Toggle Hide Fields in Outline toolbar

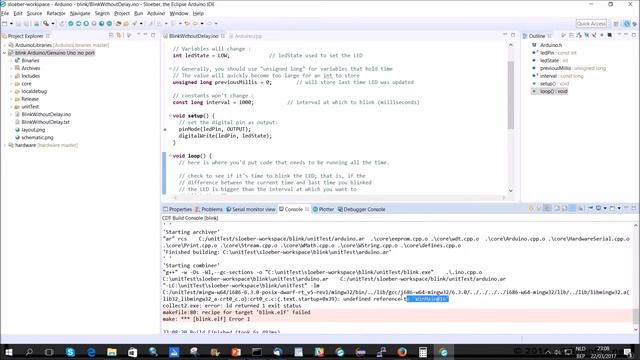tap(587, 36)
